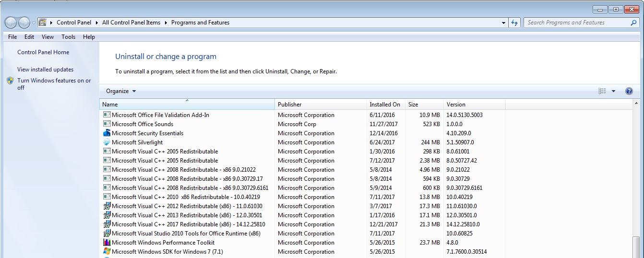Open the Help question mark icon

click(x=629, y=91)
